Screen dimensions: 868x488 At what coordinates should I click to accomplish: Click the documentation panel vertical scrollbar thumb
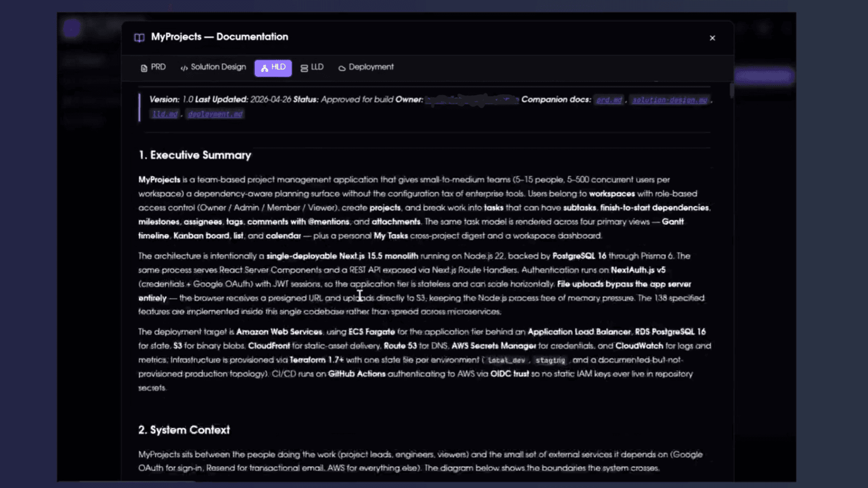click(x=732, y=91)
